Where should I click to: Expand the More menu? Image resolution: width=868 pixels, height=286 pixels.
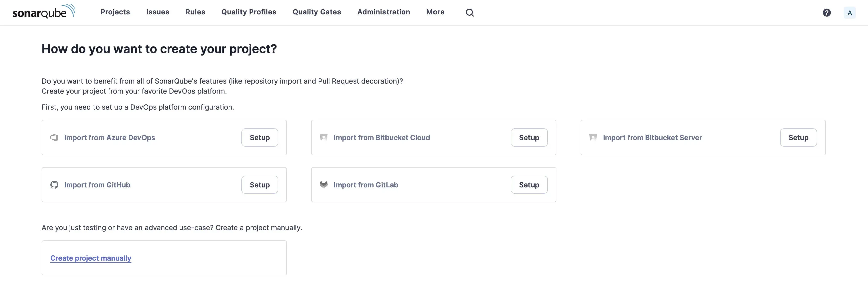435,12
